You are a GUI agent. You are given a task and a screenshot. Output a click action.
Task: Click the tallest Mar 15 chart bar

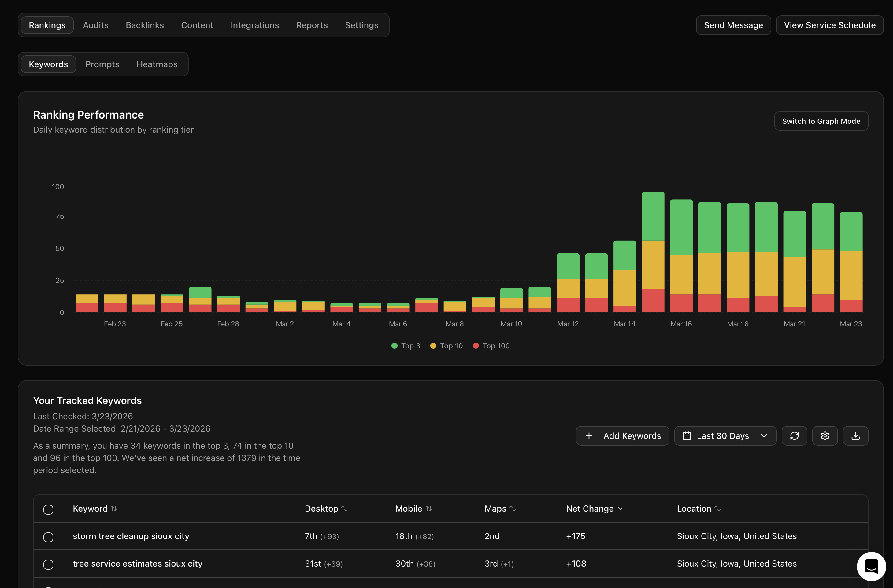click(x=653, y=252)
